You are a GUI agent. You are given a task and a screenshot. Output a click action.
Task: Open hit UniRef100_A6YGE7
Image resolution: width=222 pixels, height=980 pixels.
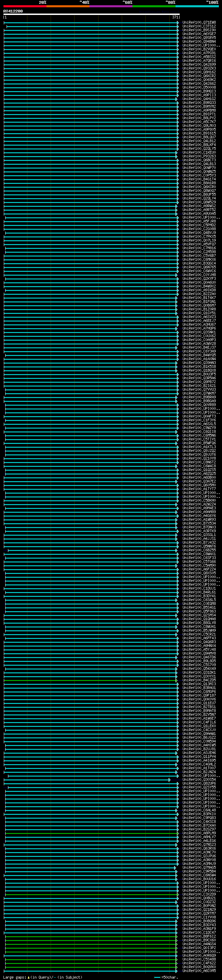point(199,34)
